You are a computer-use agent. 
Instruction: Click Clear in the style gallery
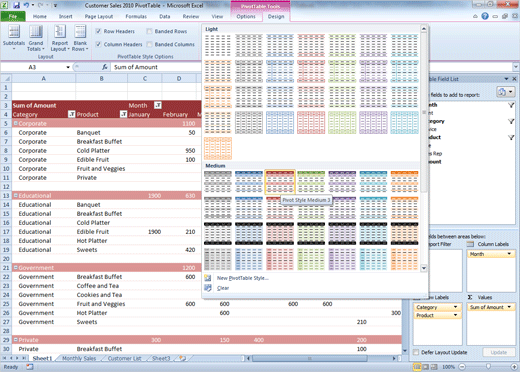tap(223, 288)
